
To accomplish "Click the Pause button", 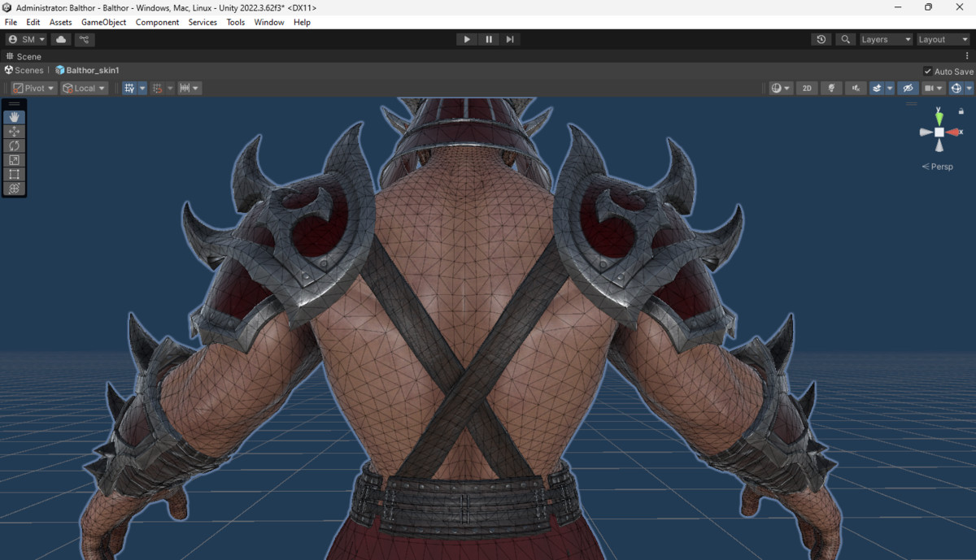I will pos(489,39).
